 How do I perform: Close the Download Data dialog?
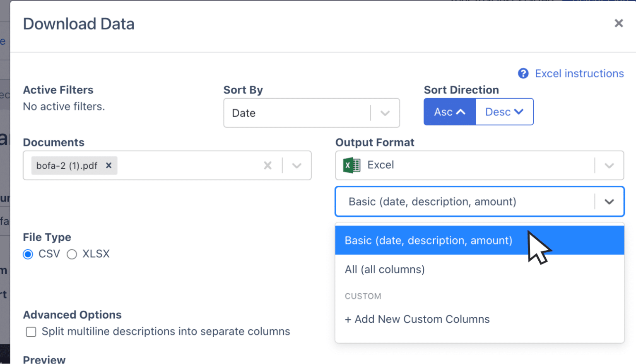[618, 23]
